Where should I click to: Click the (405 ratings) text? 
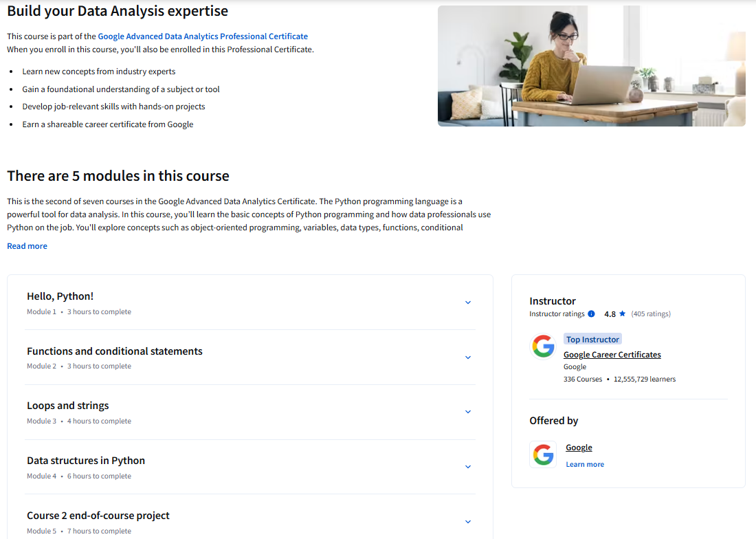[651, 314]
